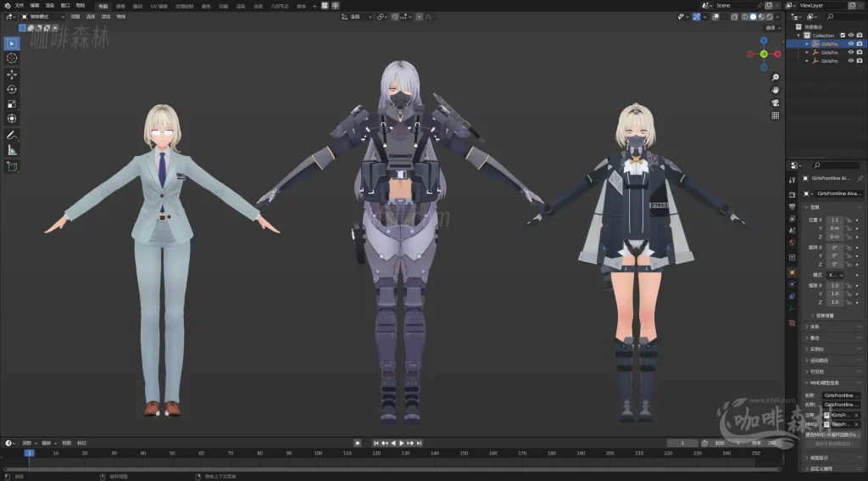Toggle viewport gizmo display button
Viewport: 868px width, 481px height.
(x=697, y=17)
